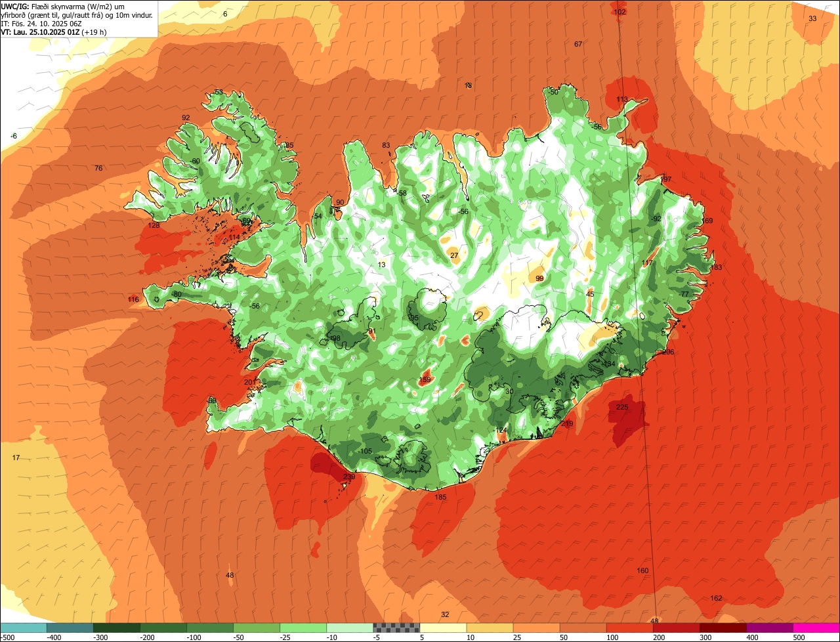Viewport: 840px width, 642px height.
Task: Click the inland value 27
Action: pyautogui.click(x=454, y=255)
